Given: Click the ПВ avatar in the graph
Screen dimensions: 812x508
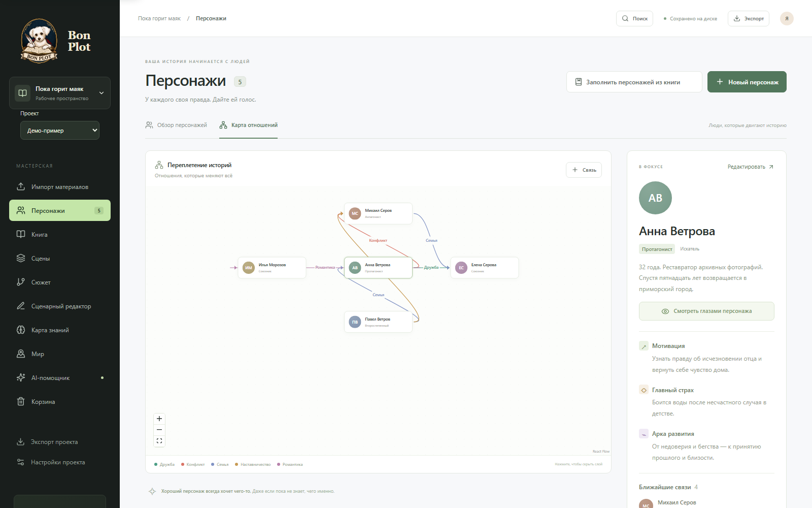Looking at the screenshot, I should [x=355, y=322].
